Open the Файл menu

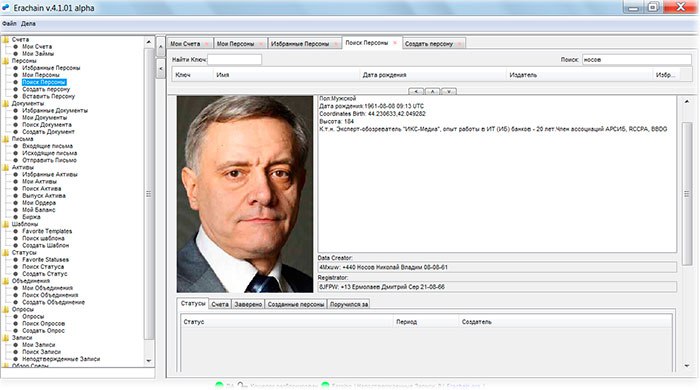point(9,24)
